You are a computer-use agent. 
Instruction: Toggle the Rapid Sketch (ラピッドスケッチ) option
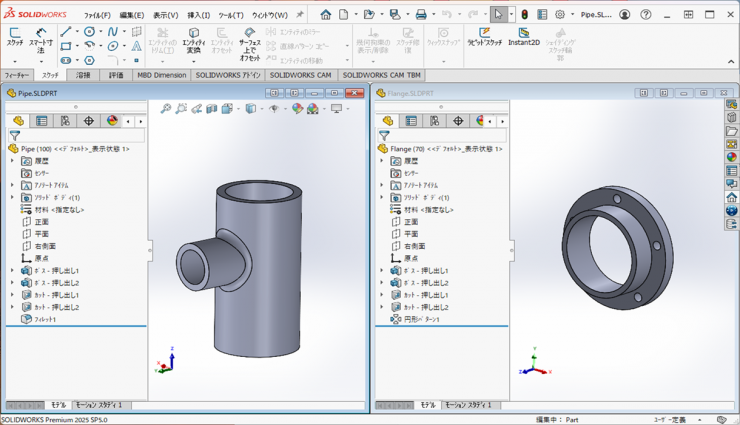pos(485,37)
